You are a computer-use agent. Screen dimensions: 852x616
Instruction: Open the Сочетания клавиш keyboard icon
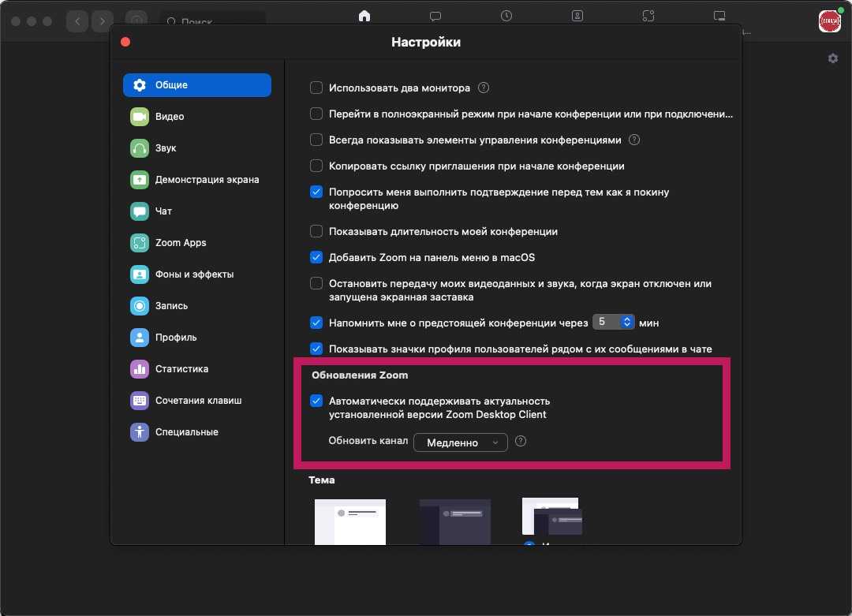[x=140, y=401]
